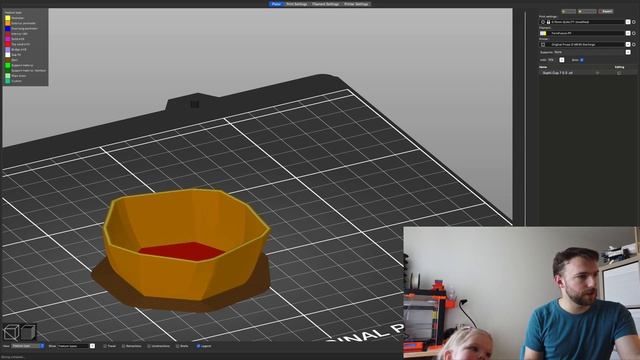This screenshot has height=360, width=640.
Task: Enable the Retractions checkbox
Action: (123, 346)
